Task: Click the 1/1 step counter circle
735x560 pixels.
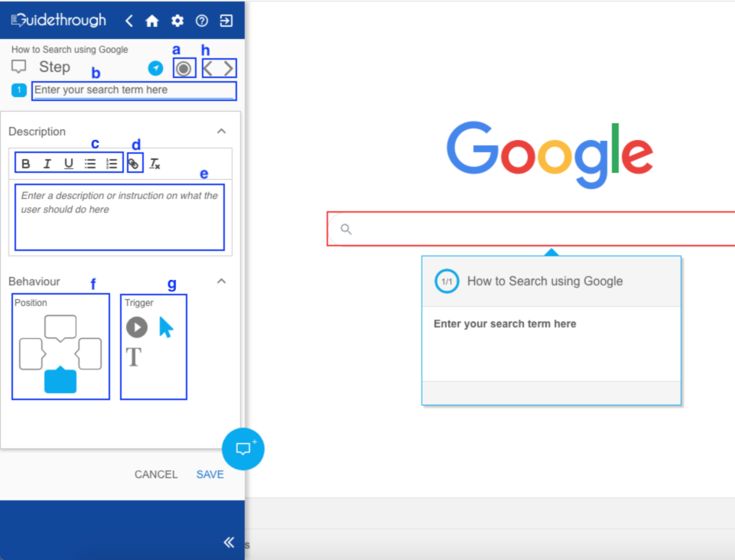Action: tap(447, 282)
